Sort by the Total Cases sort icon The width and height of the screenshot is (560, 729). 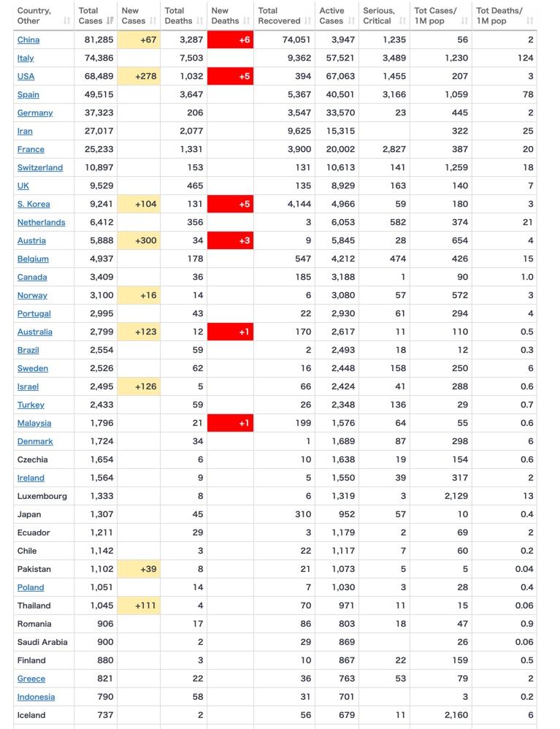(x=110, y=21)
